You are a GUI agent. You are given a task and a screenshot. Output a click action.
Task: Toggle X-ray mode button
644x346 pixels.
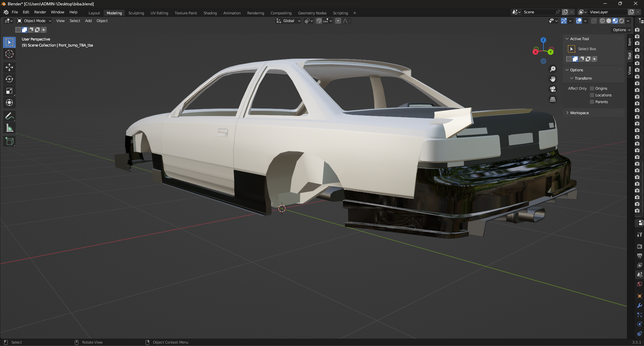click(594, 21)
